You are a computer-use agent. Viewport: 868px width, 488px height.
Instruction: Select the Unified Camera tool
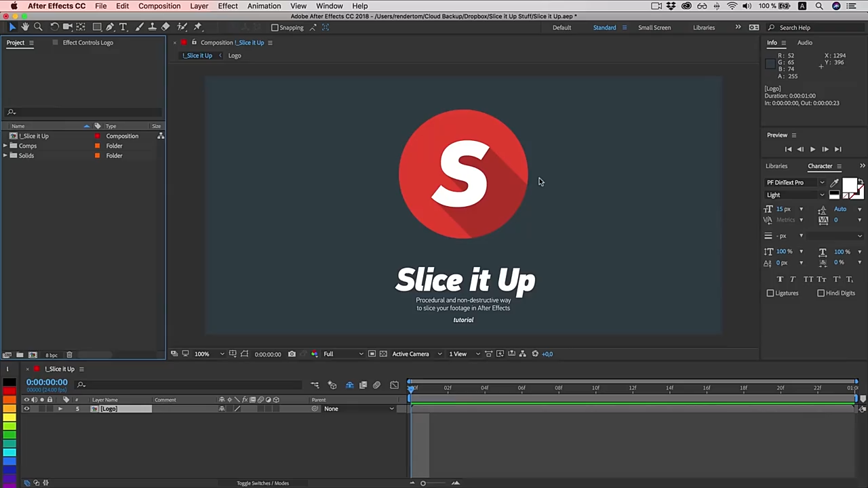tap(68, 27)
